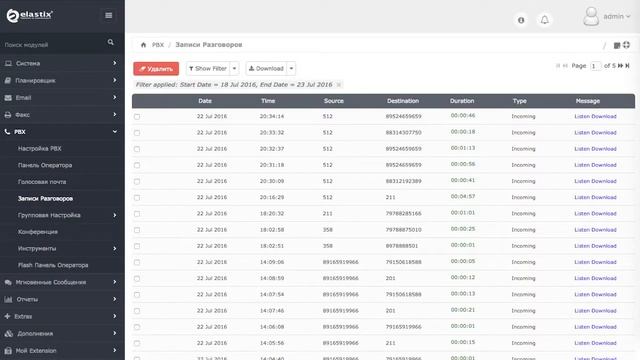This screenshot has height=360, width=640.
Task: Click duration 00:04:57 cell
Action: (x=463, y=196)
